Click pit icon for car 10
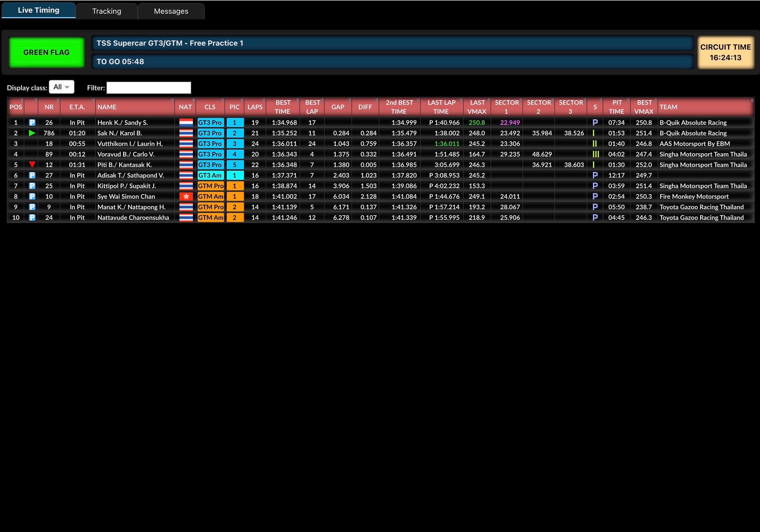The height and width of the screenshot is (532, 760). (32, 196)
